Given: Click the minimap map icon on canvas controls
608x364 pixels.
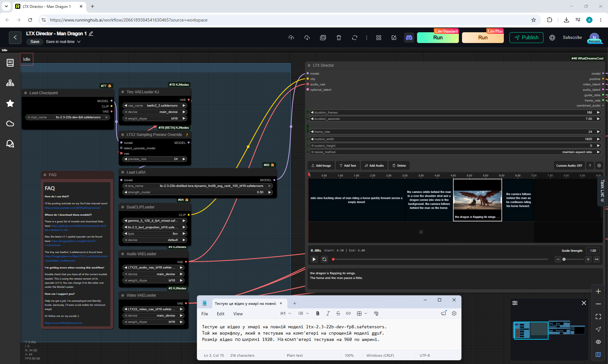Looking at the screenshot, I should [x=598, y=355].
